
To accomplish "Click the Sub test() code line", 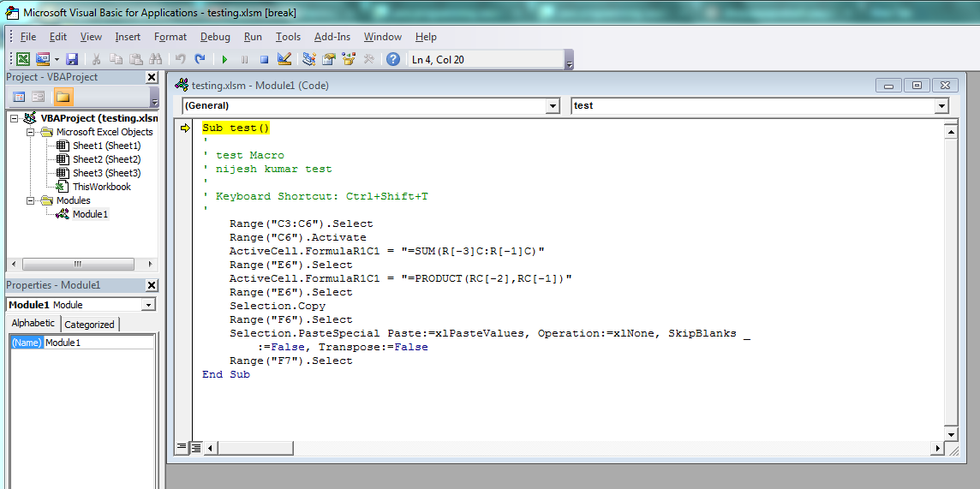I will pyautogui.click(x=236, y=128).
